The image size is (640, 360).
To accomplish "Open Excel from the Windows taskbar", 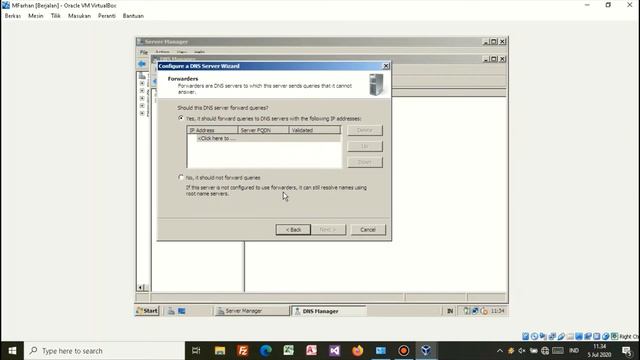I will coord(289,351).
